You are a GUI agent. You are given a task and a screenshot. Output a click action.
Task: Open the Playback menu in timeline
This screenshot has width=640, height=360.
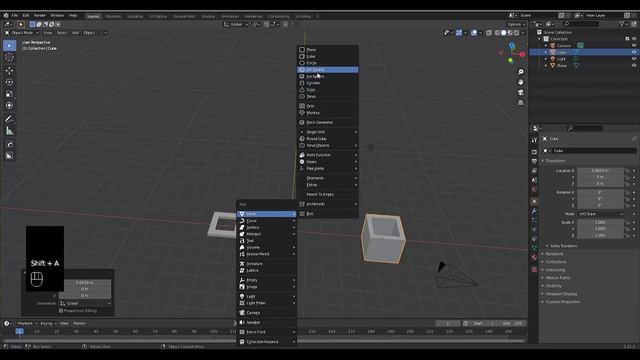27,323
